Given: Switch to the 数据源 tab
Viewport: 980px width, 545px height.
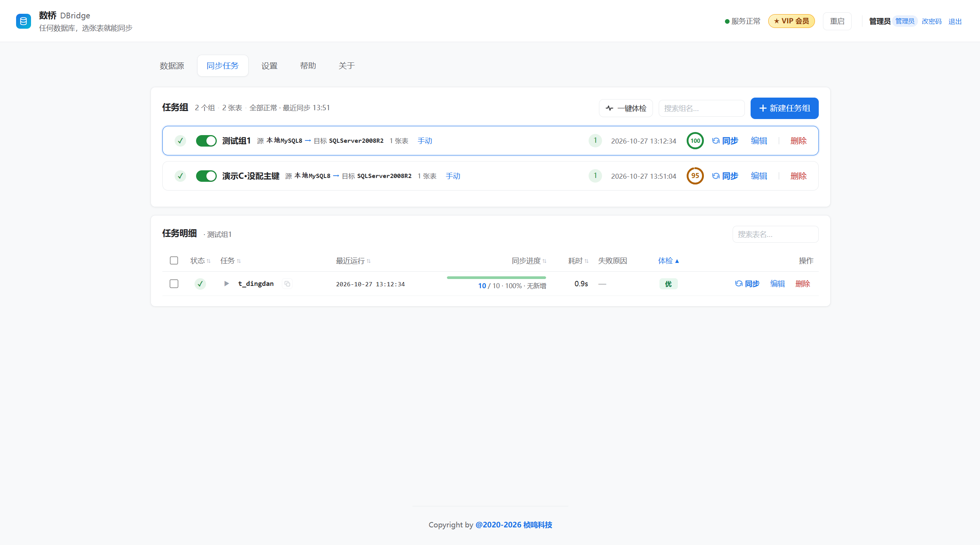Looking at the screenshot, I should coord(172,66).
